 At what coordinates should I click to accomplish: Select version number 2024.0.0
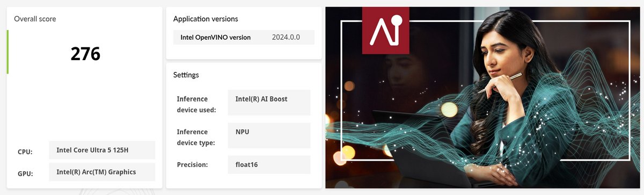pyautogui.click(x=286, y=38)
